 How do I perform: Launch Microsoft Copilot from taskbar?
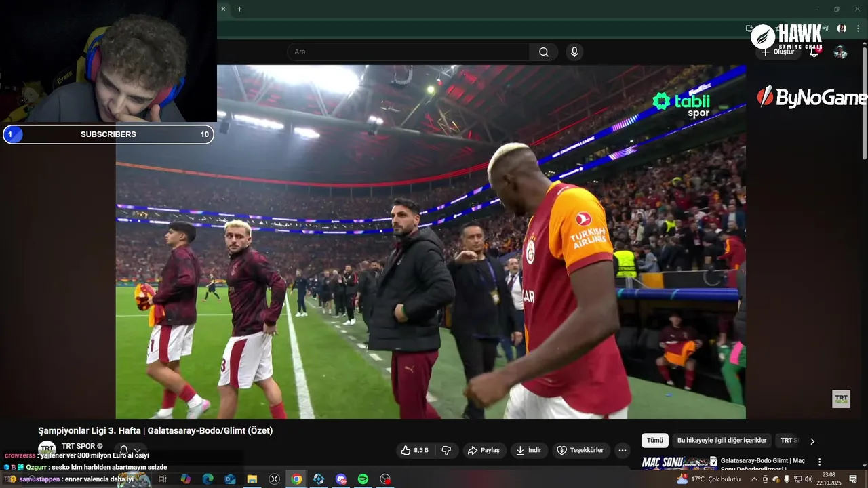point(185,479)
